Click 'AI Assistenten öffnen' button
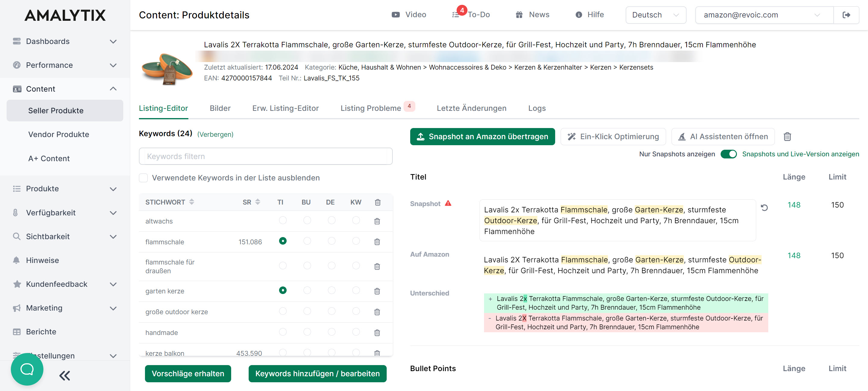 (x=723, y=136)
